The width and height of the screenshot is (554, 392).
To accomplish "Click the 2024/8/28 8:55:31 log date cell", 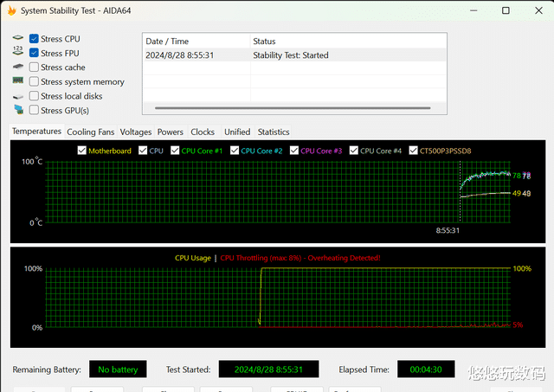I will [x=180, y=55].
